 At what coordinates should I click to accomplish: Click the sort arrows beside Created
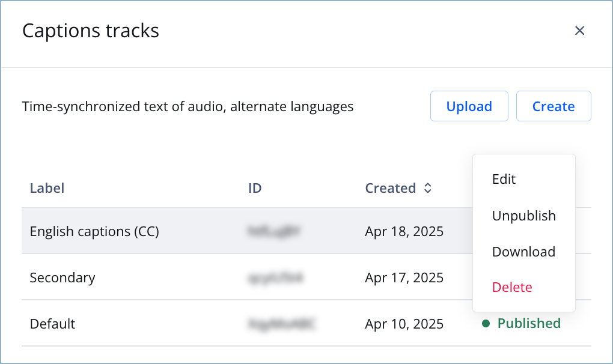click(x=428, y=189)
